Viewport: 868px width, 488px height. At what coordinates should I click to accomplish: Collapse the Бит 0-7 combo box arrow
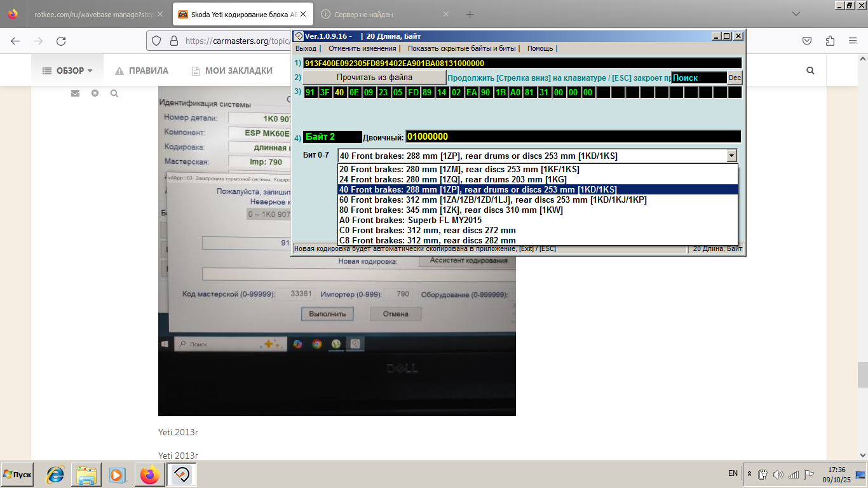(731, 156)
